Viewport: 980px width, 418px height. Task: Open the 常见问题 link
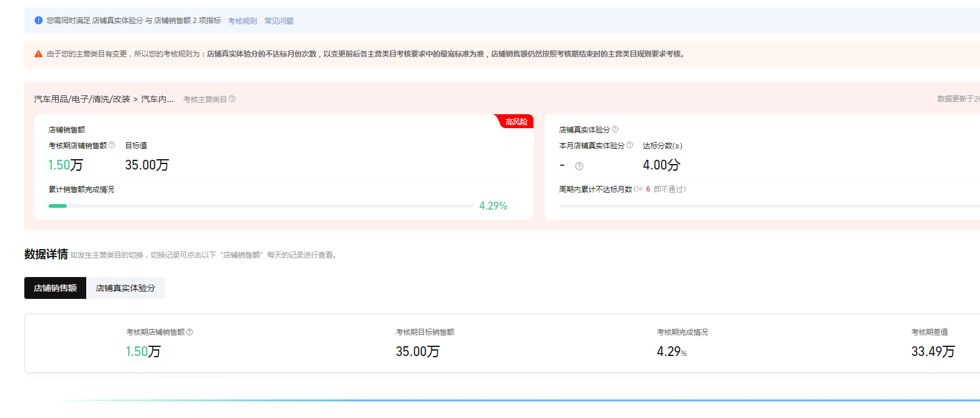tap(279, 21)
